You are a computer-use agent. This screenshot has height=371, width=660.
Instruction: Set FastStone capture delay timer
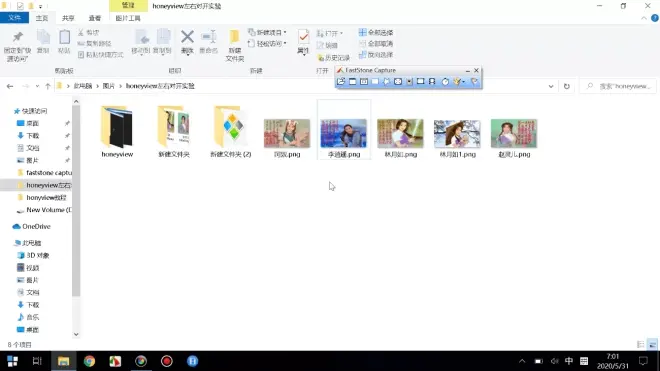point(445,82)
